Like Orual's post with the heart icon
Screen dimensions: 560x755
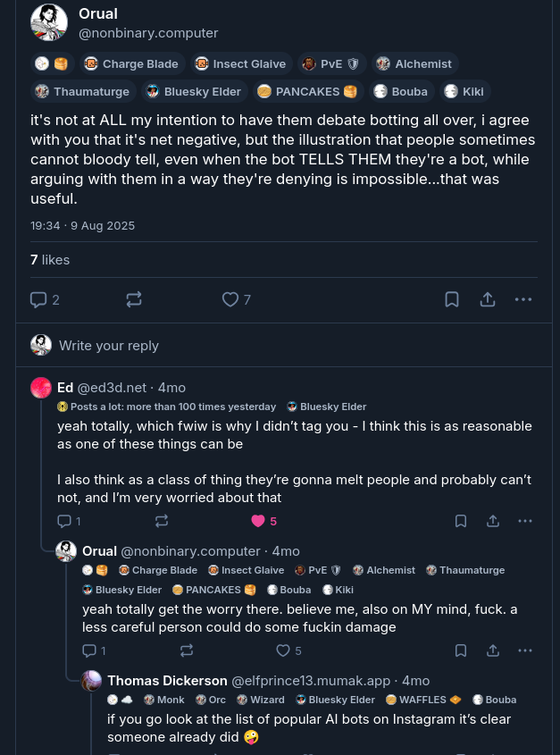point(230,299)
